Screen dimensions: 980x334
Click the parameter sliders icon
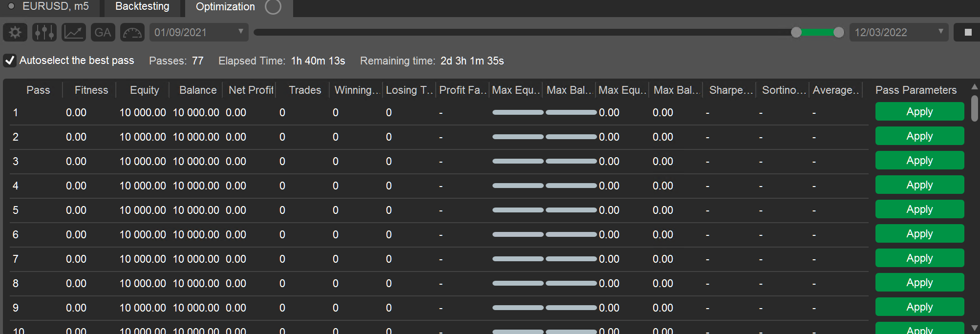tap(44, 33)
